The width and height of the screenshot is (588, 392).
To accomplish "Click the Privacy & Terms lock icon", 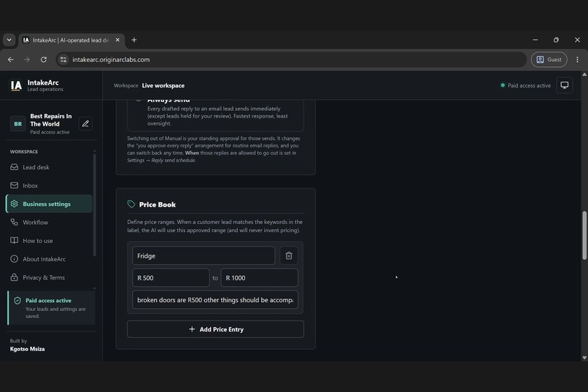I will 15,277.
